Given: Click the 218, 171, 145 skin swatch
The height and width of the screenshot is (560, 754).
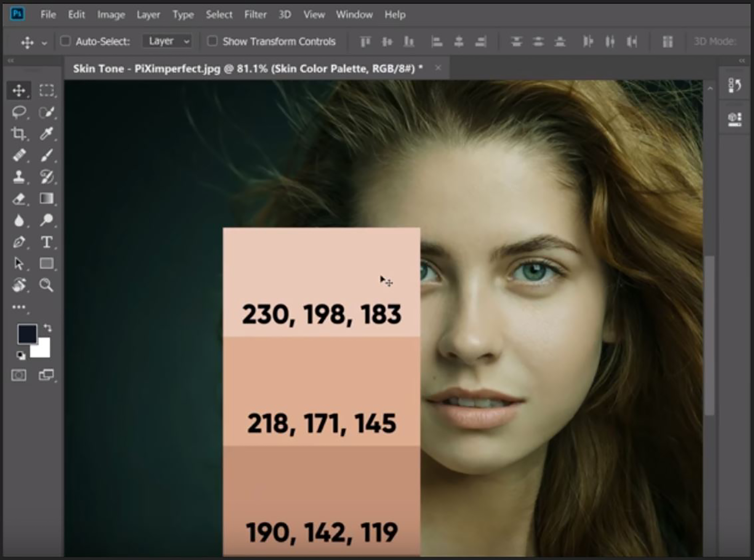Looking at the screenshot, I should [x=322, y=391].
